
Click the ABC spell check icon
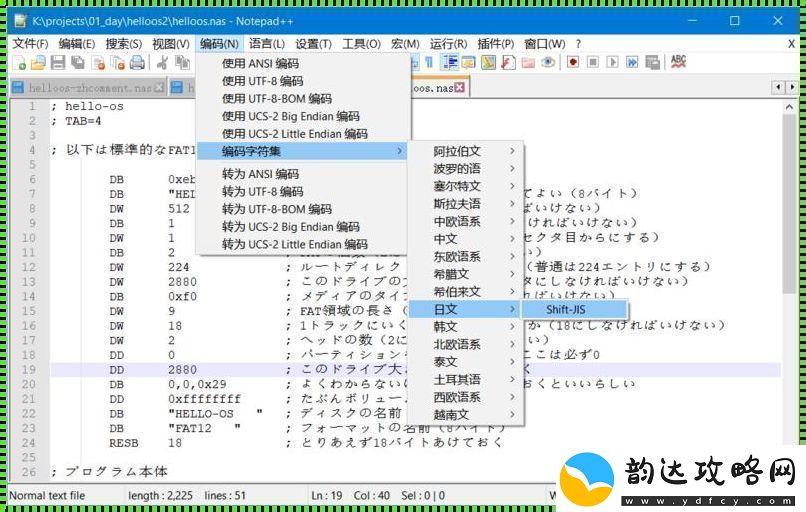click(679, 62)
